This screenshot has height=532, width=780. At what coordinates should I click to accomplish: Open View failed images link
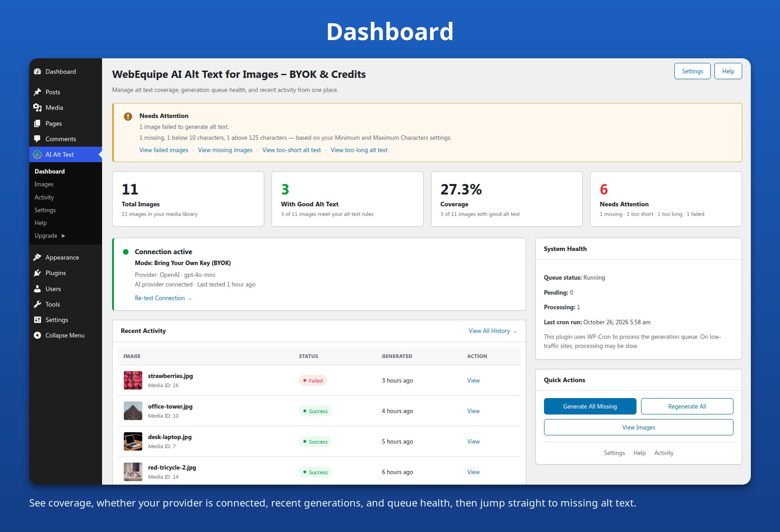point(164,150)
